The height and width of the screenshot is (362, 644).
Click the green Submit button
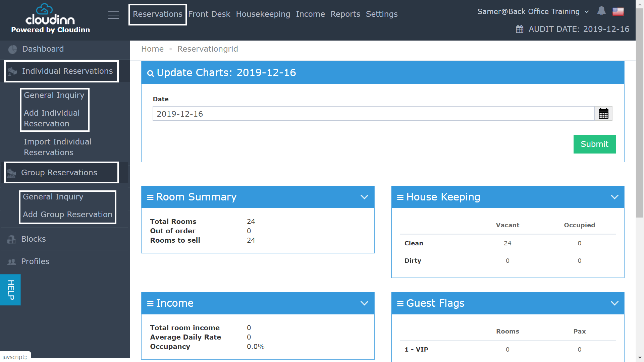click(594, 144)
